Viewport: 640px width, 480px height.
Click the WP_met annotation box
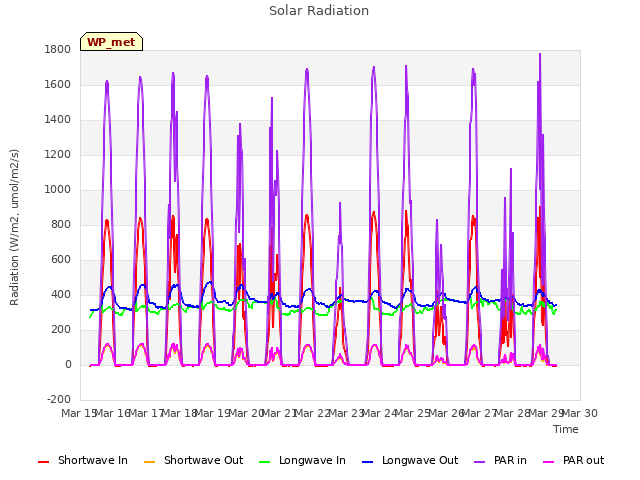[111, 42]
